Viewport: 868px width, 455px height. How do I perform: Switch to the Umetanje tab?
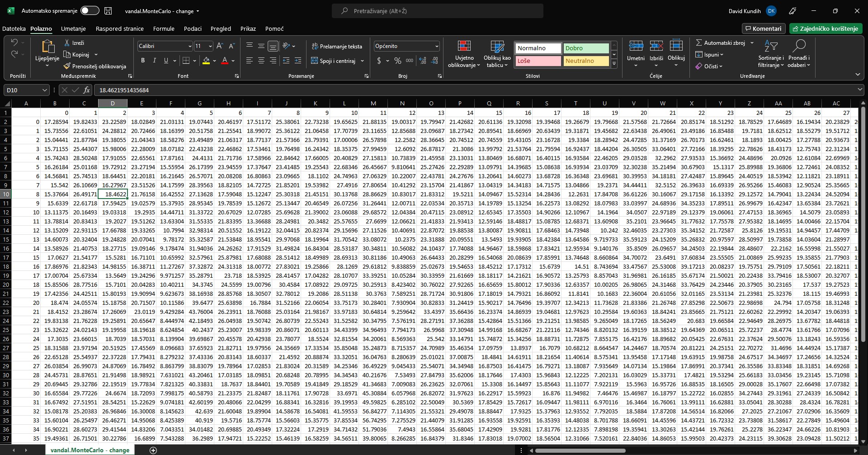coord(73,28)
